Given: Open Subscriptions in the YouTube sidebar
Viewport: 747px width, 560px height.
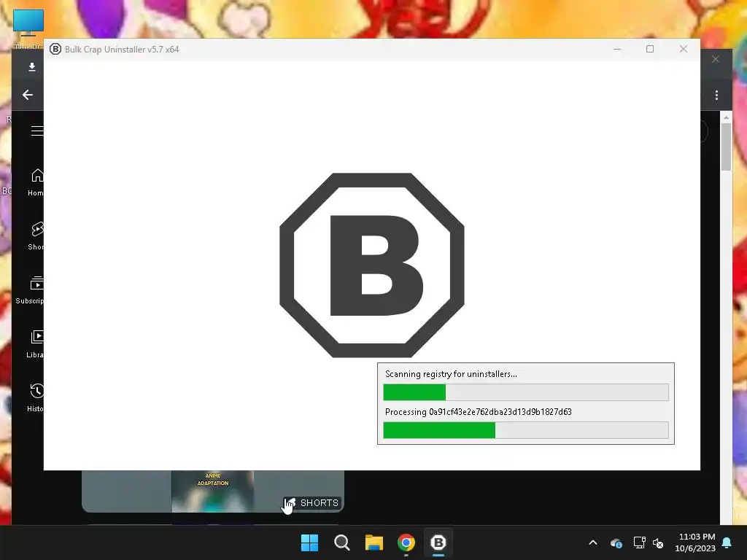Looking at the screenshot, I should pyautogui.click(x=29, y=289).
